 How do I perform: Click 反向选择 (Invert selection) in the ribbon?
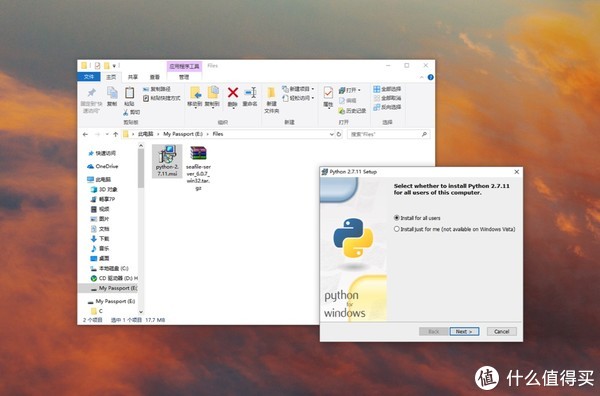tap(387, 108)
